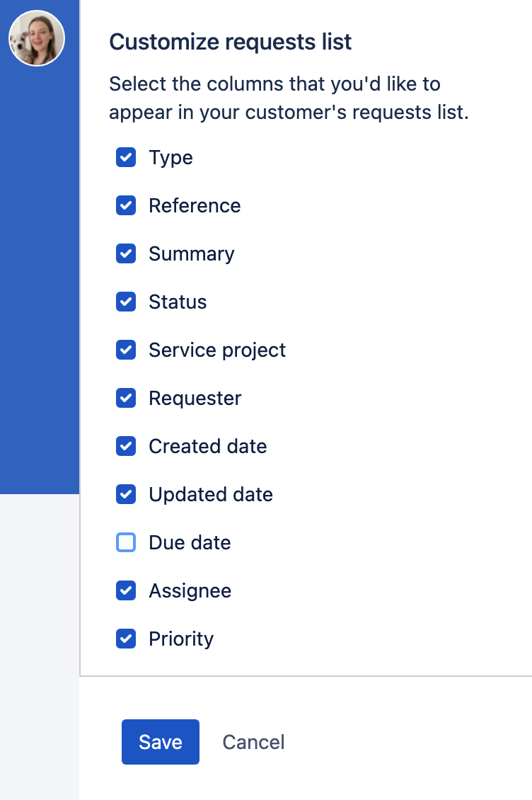Disable the Priority column checkbox
This screenshot has width=532, height=800.
126,639
